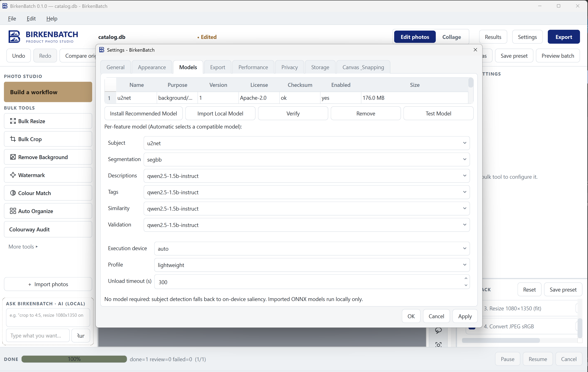Confirm settings with OK
The height and width of the screenshot is (372, 588).
[x=411, y=316]
